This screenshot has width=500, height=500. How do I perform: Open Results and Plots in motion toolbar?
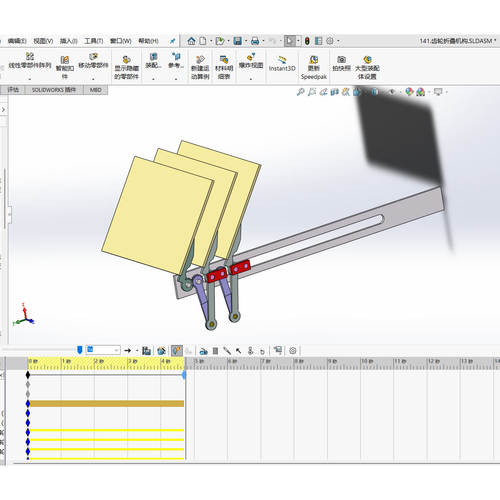coord(278,350)
